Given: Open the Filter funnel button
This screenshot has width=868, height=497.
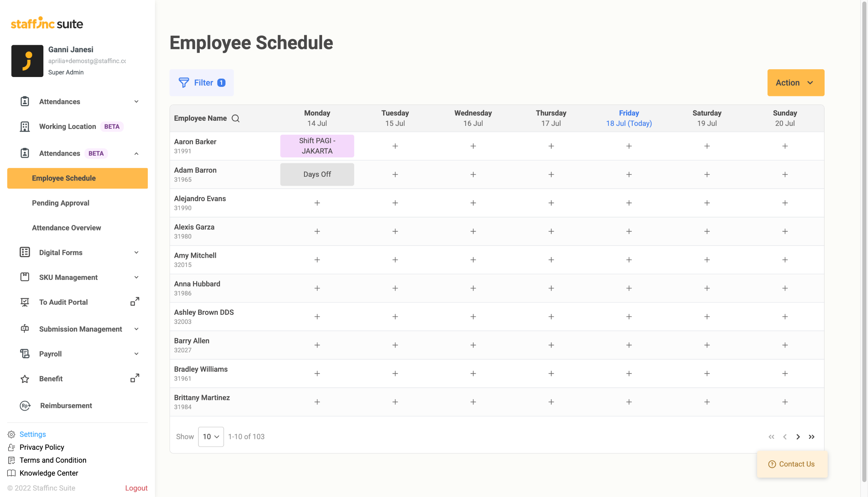Looking at the screenshot, I should point(201,82).
